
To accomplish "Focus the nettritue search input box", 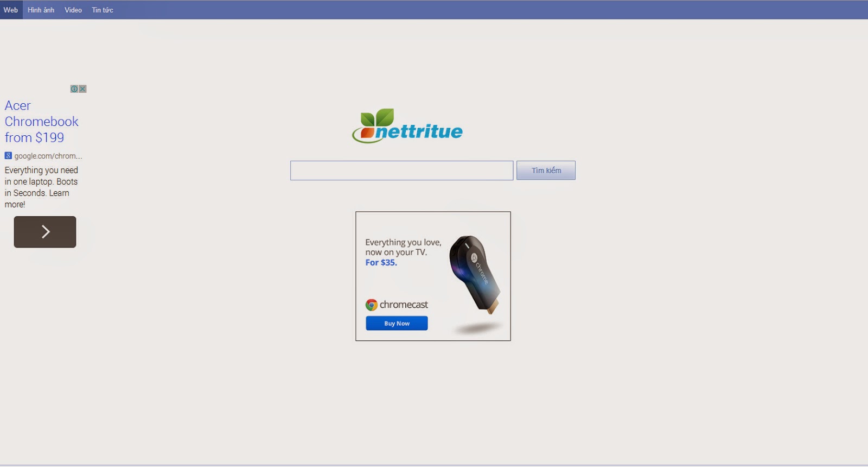I will click(401, 171).
